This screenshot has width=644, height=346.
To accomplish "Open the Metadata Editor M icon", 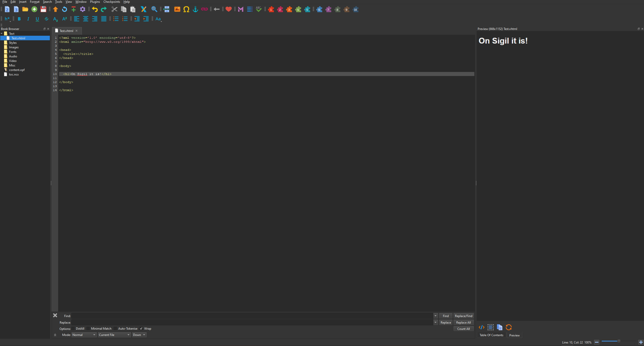I will pyautogui.click(x=241, y=10).
